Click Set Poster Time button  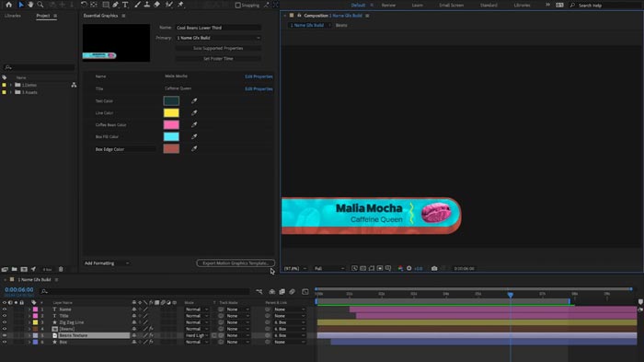pyautogui.click(x=218, y=59)
